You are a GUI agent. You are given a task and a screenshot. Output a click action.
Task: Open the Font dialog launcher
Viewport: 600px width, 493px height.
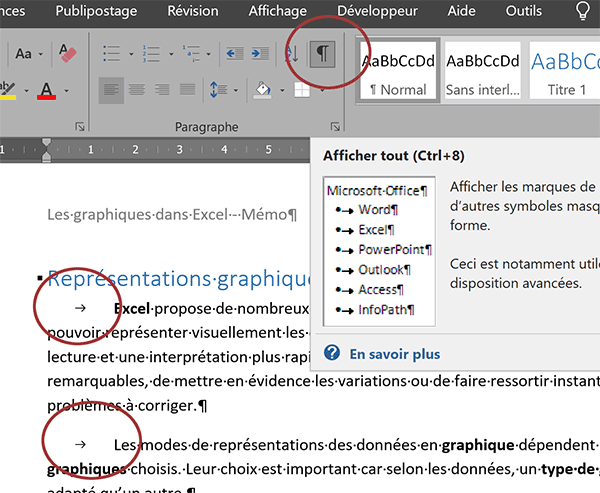pos(80,127)
